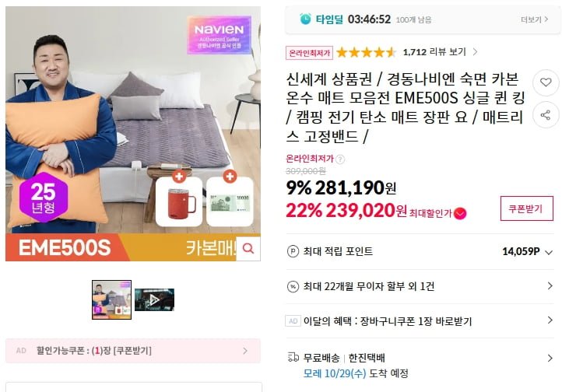Viewport: 562px width, 392px height.
Task: Open the 할인가능쿠폰 (1)장 coupon banner
Action: coord(133,351)
